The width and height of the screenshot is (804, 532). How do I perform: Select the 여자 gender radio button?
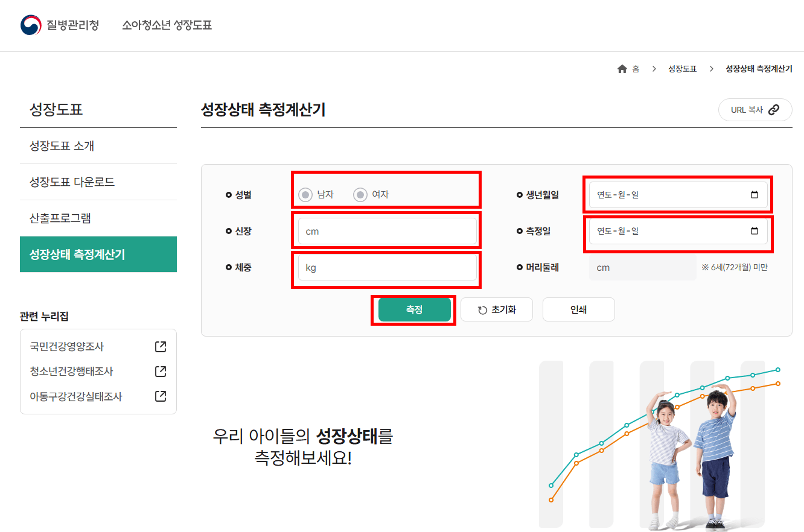[360, 194]
